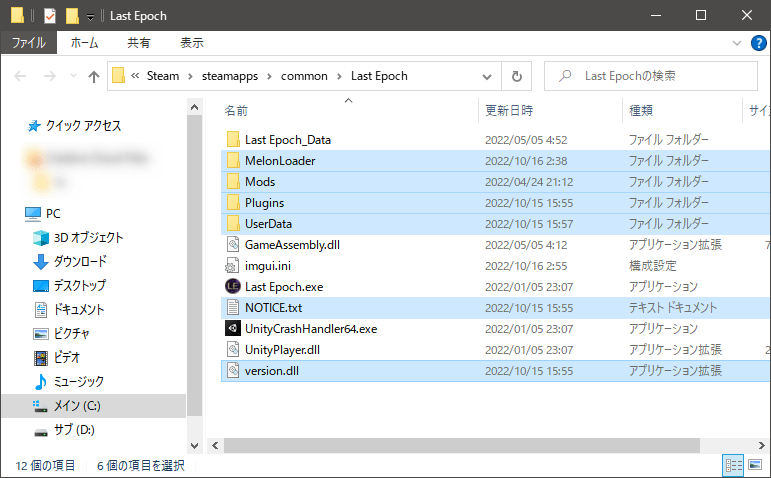Switch to details view layout icon
This screenshot has height=478, width=771.
734,465
